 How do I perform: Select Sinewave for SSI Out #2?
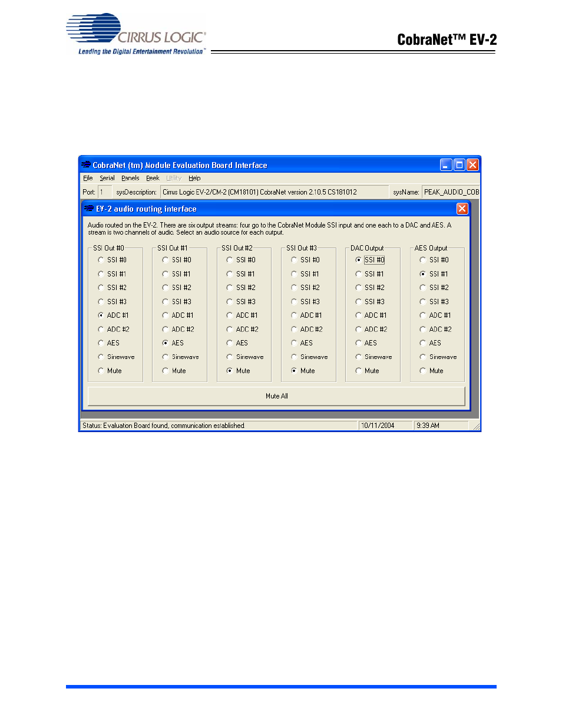tap(230, 357)
